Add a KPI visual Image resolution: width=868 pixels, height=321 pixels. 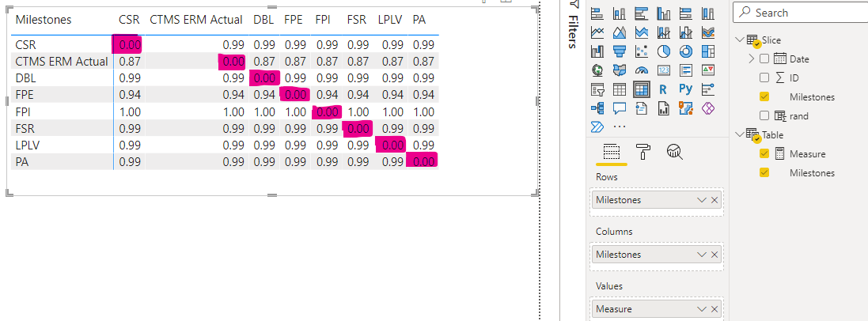tap(708, 70)
